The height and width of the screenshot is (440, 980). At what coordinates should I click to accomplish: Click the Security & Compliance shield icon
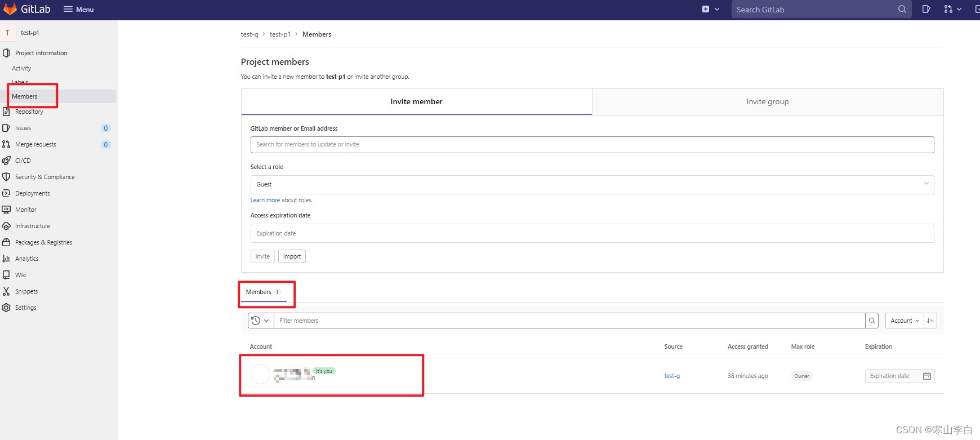click(x=6, y=177)
